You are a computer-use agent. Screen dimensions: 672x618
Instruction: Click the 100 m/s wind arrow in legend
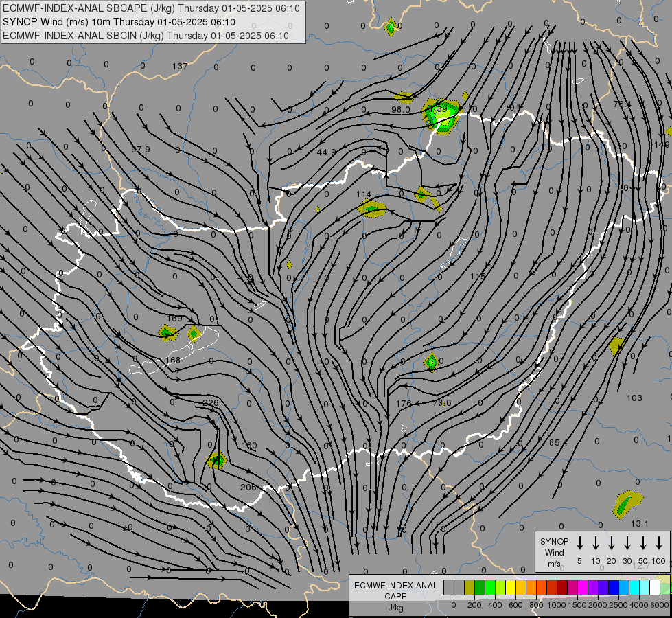(659, 543)
